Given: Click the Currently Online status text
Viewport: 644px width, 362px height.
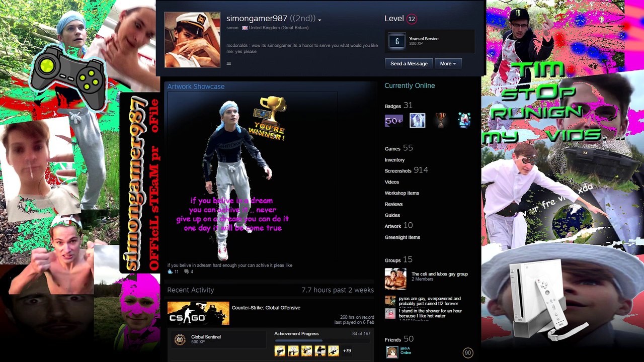Looking at the screenshot, I should tap(410, 85).
